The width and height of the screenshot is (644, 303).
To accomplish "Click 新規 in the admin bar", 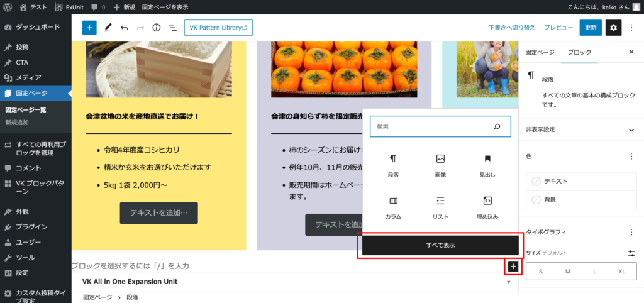I will point(124,7).
